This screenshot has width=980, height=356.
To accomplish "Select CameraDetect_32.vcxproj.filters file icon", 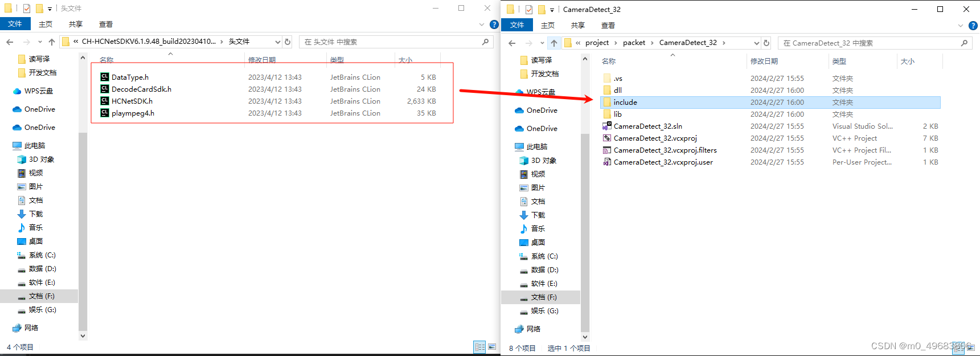I will (x=607, y=150).
